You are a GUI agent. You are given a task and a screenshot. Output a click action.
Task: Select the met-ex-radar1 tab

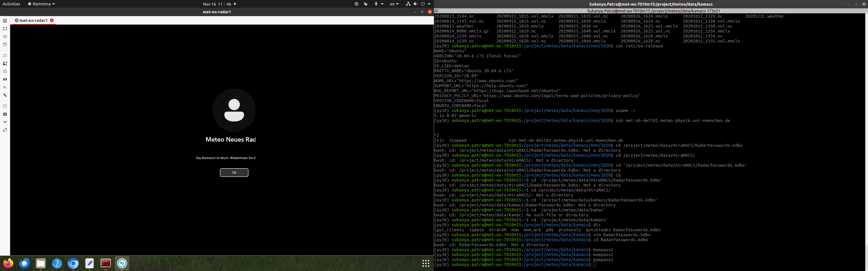33,21
